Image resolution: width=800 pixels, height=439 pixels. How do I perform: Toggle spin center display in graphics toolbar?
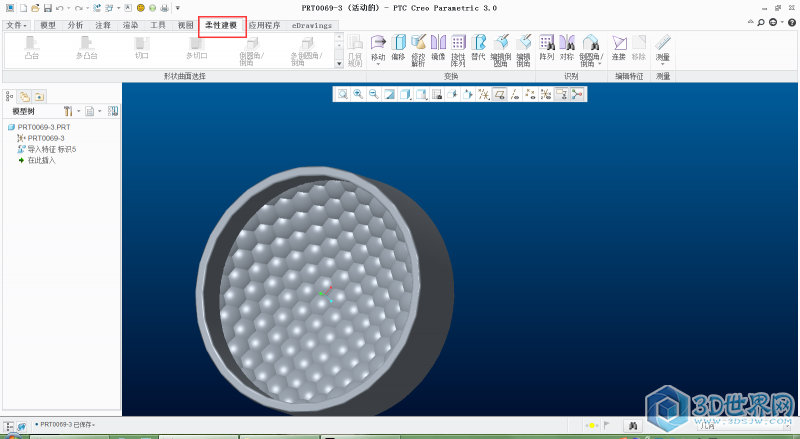coord(577,94)
